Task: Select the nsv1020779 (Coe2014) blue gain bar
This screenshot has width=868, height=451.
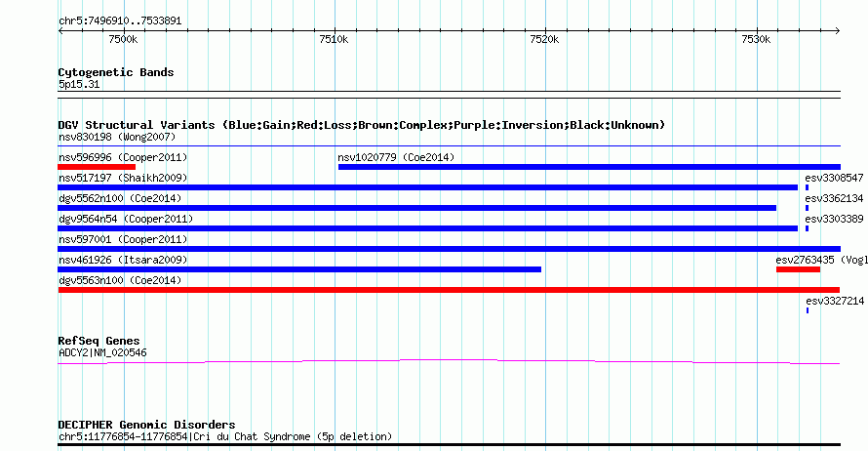Action: [589, 167]
